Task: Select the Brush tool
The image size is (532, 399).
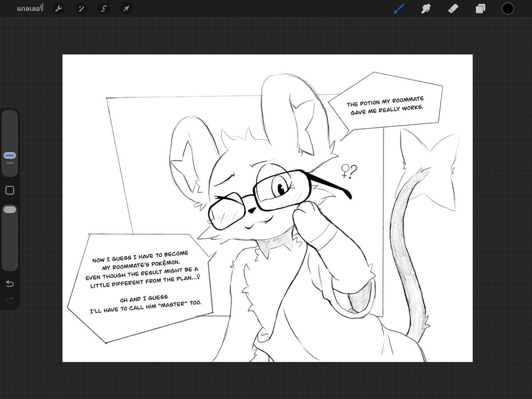Action: point(399,8)
